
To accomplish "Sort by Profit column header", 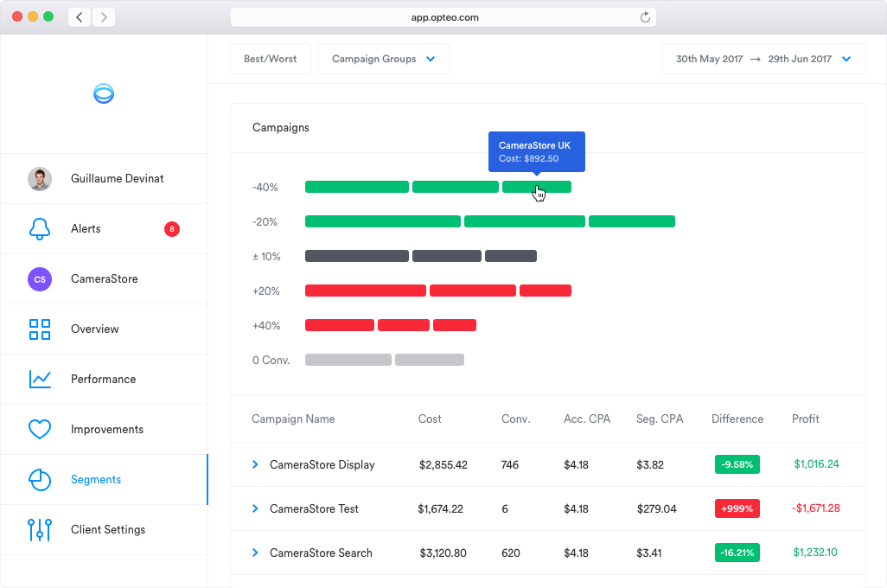I will [806, 419].
